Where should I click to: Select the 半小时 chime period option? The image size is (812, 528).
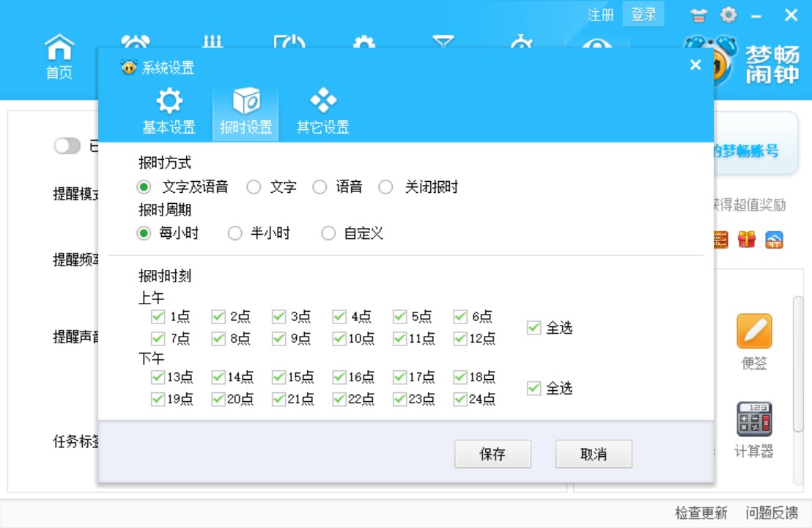pyautogui.click(x=235, y=233)
